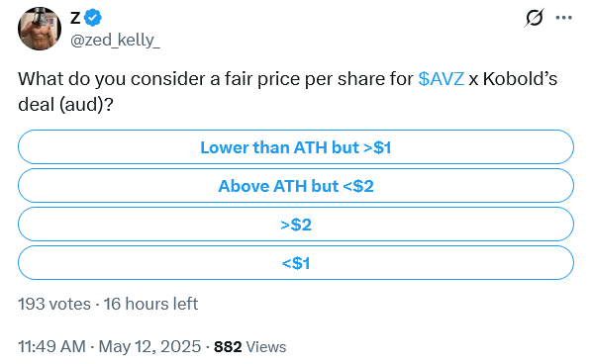The image size is (592, 364).
Task: Vote for Above ATH but <$2
Action: 296,186
